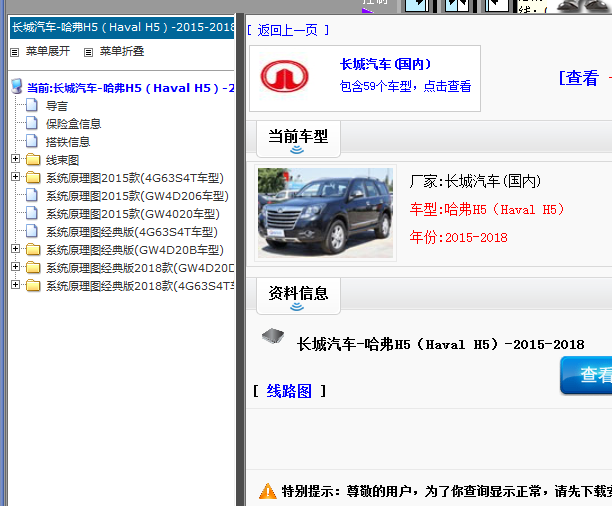
Task: Click the red text 年份:2015-2018
Action: 459,237
